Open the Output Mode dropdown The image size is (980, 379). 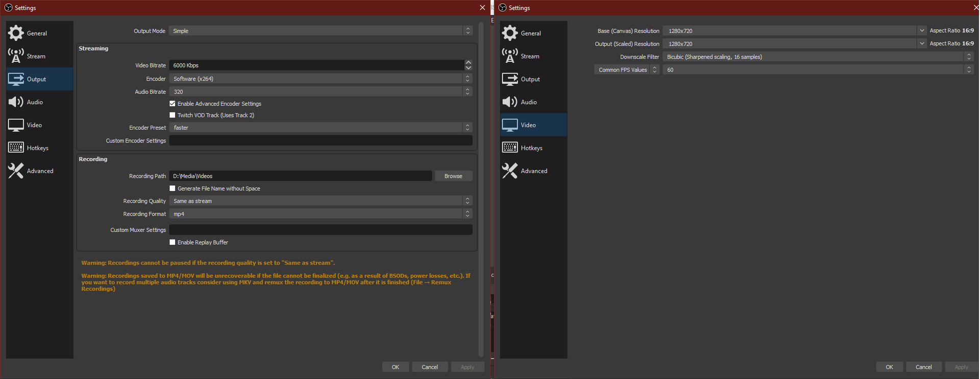tap(321, 31)
